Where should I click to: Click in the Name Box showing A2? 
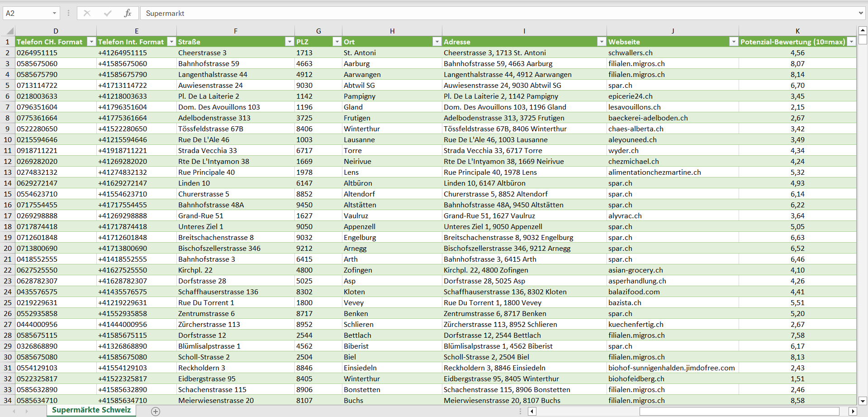26,13
